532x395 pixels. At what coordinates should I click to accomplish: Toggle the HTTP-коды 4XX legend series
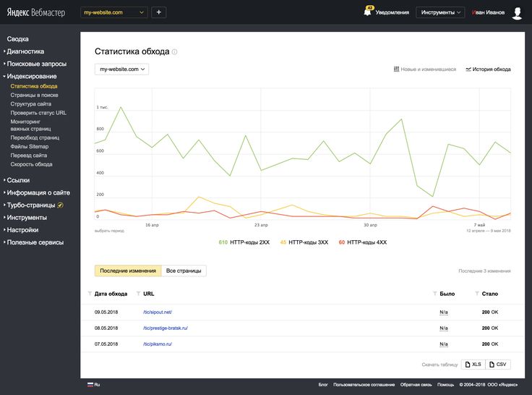click(362, 242)
